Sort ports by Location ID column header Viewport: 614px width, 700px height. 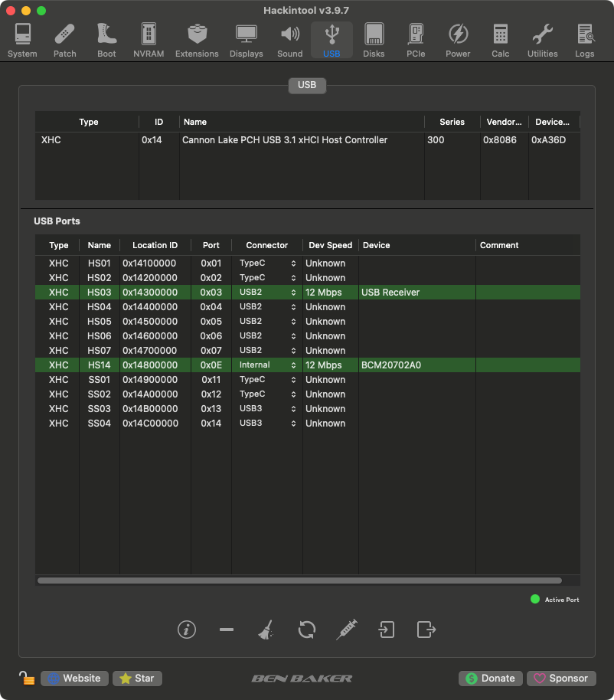click(x=155, y=245)
